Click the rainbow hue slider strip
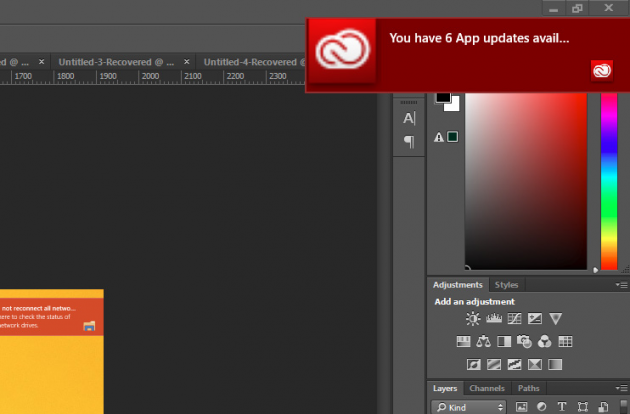The width and height of the screenshot is (630, 414). 608,180
